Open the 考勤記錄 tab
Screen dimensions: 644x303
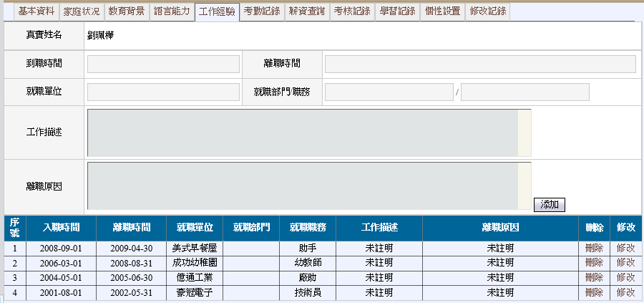261,11
